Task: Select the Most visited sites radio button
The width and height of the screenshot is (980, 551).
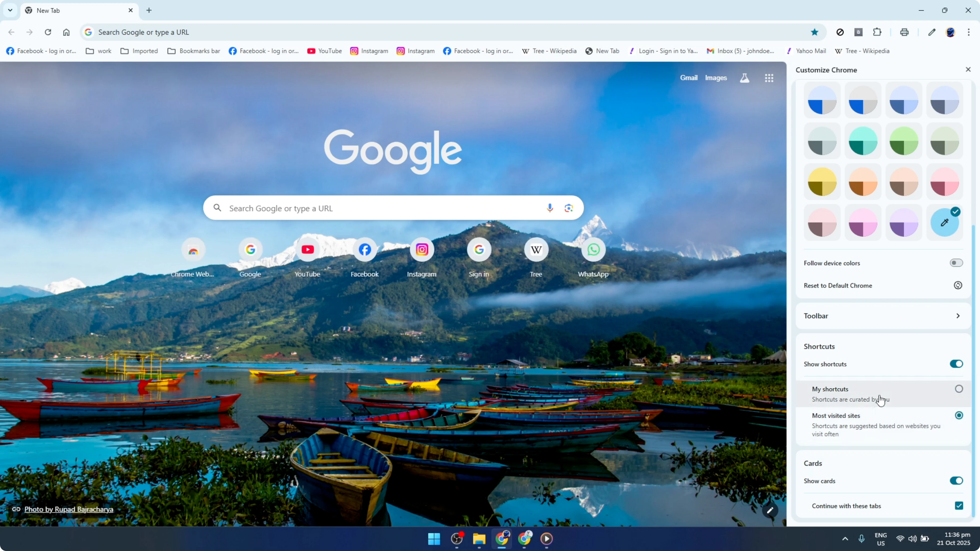Action: [959, 415]
